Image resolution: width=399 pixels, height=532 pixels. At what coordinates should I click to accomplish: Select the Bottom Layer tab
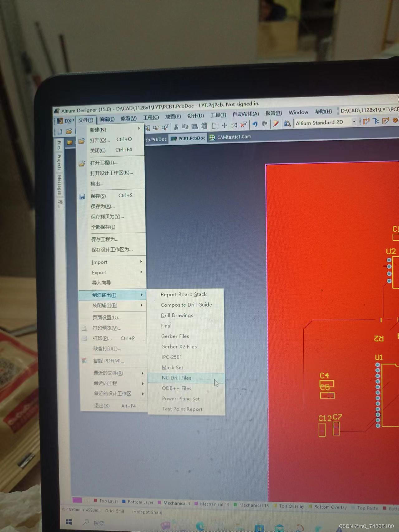pyautogui.click(x=138, y=502)
